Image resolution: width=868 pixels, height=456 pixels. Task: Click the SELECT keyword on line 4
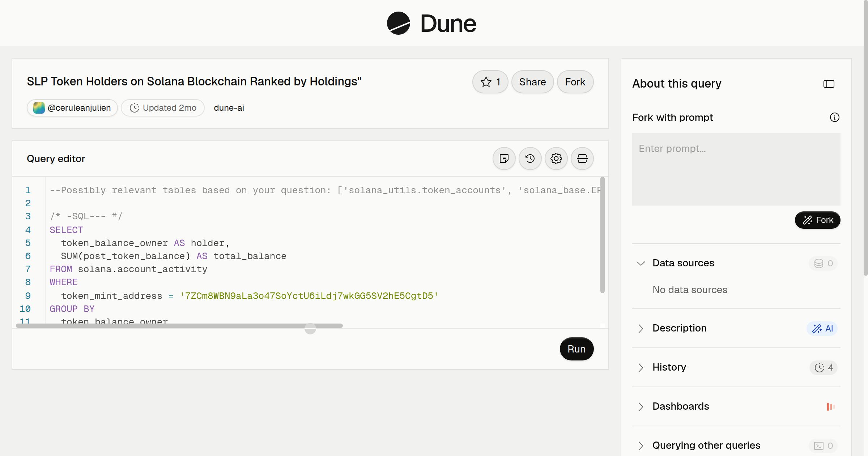tap(67, 230)
